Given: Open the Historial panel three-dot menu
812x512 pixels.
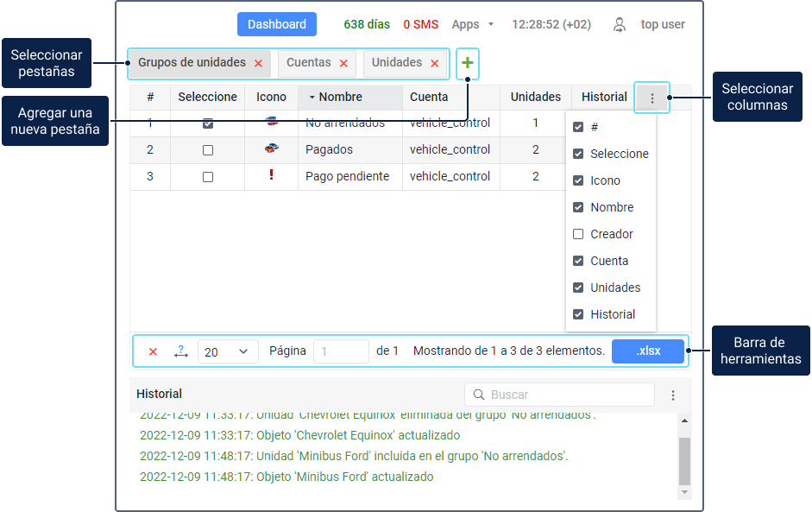Looking at the screenshot, I should point(673,395).
